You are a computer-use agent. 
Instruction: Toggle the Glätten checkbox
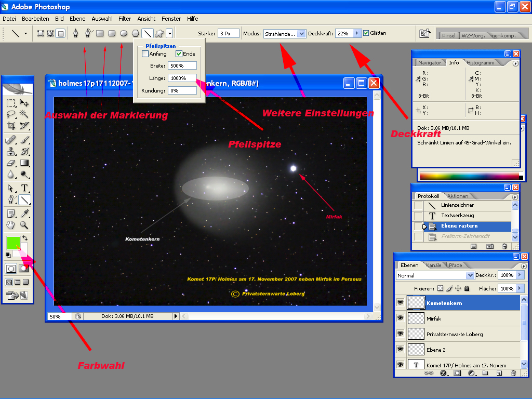[x=366, y=33]
